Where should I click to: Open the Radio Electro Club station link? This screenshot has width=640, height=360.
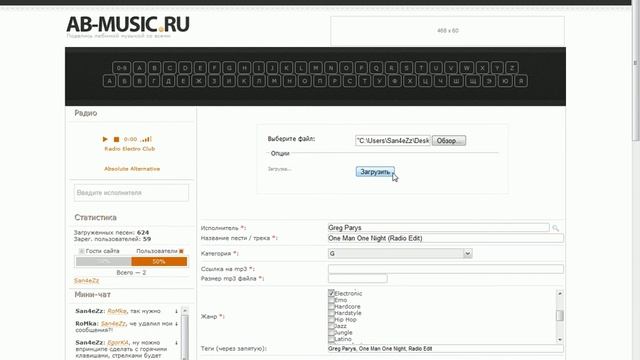click(130, 149)
